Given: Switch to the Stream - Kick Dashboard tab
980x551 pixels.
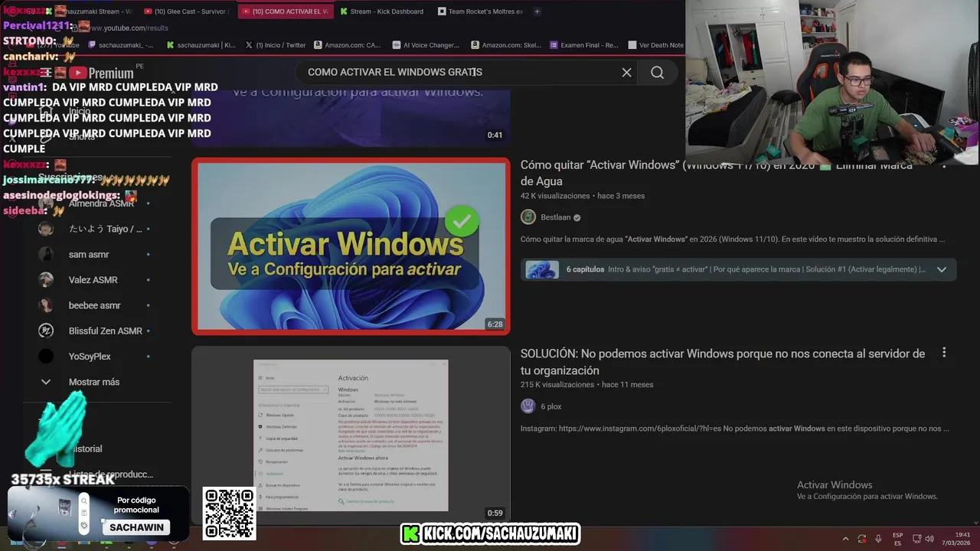Looking at the screenshot, I should point(381,11).
